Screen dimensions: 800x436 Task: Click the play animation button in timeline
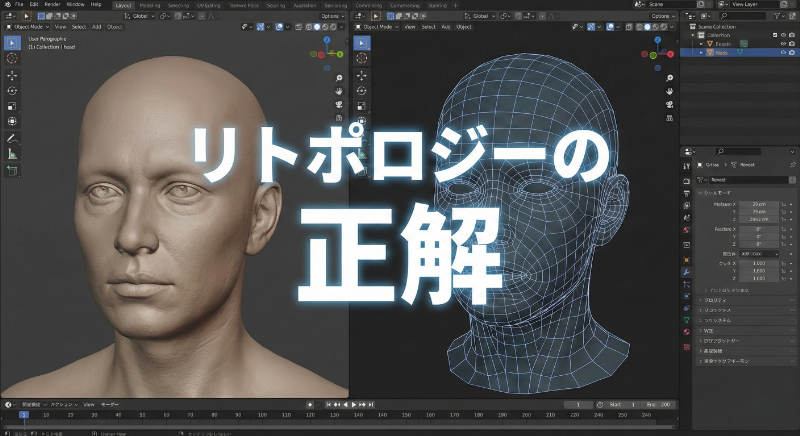pos(355,405)
